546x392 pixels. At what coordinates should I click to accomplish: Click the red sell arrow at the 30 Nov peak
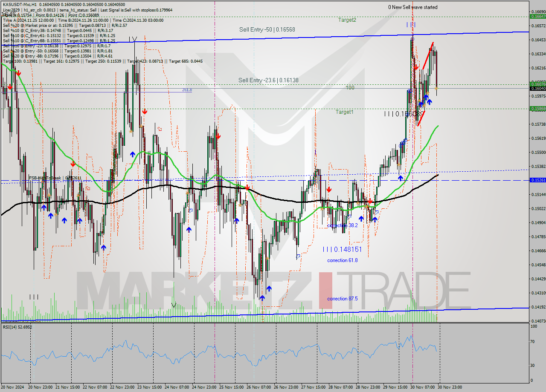(416, 67)
